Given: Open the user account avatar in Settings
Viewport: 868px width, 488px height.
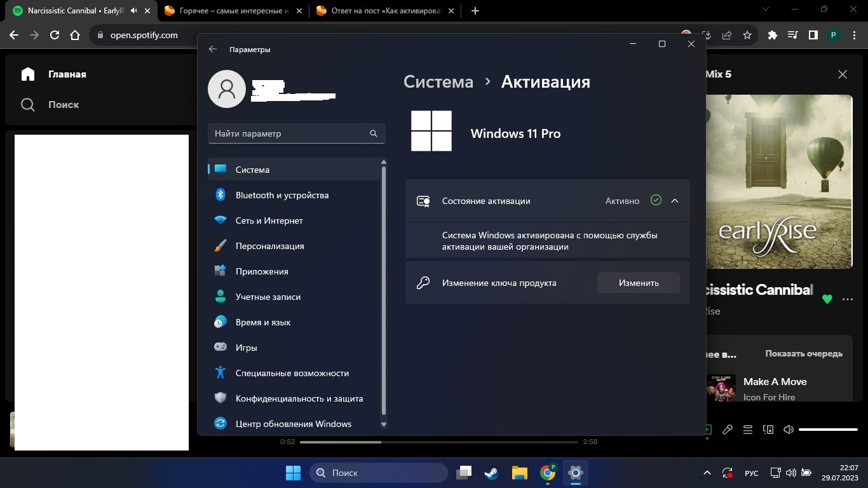Looking at the screenshot, I should click(x=227, y=89).
